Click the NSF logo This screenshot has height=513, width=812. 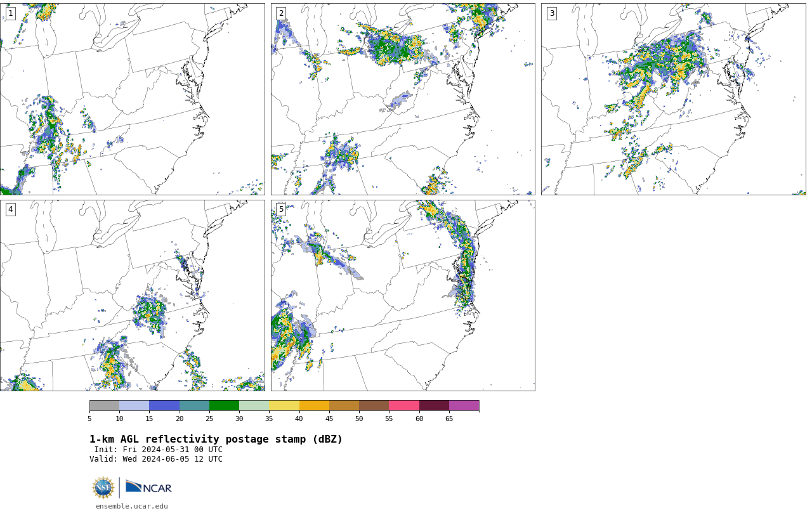point(103,488)
